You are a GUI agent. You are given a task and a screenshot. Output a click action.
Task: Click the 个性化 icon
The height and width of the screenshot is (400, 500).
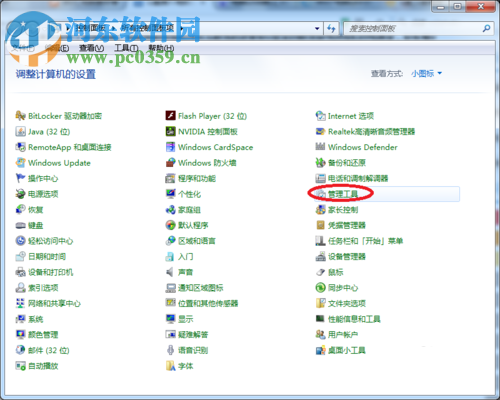[x=170, y=194]
